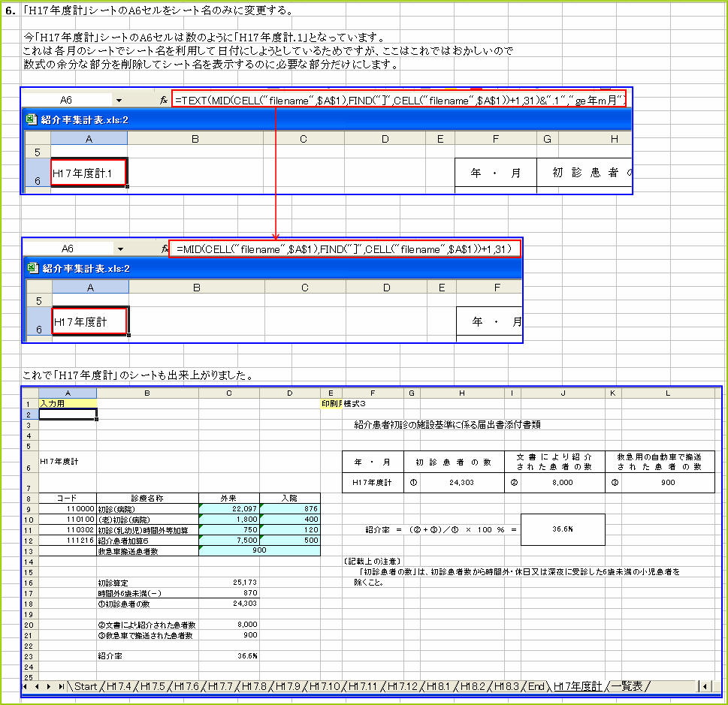The image size is (728, 705).
Task: Click the Excel workbook icon in the 紹介率集計表.xls:2 title bar
Action: 30,119
